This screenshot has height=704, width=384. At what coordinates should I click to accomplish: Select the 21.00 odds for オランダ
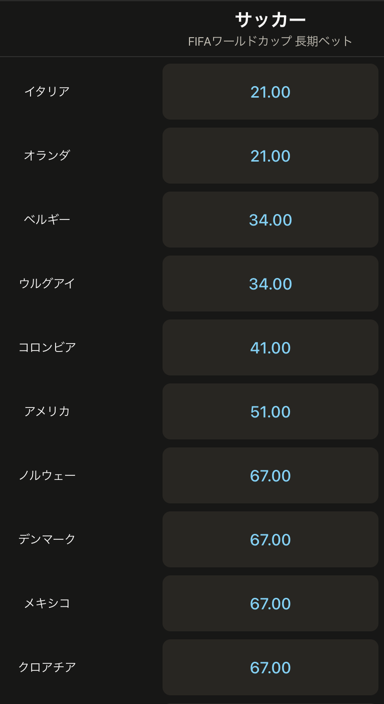(x=270, y=156)
